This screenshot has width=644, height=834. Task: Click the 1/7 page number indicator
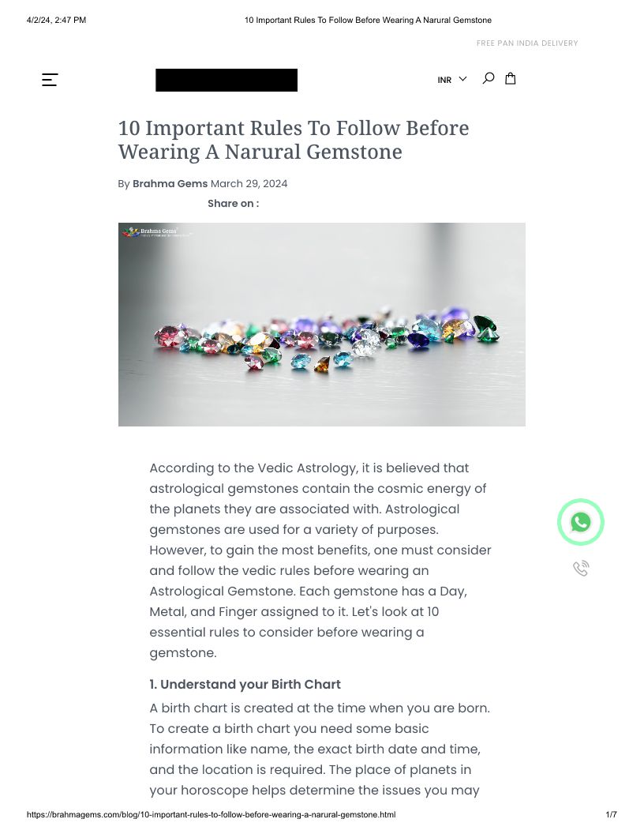pos(611,814)
